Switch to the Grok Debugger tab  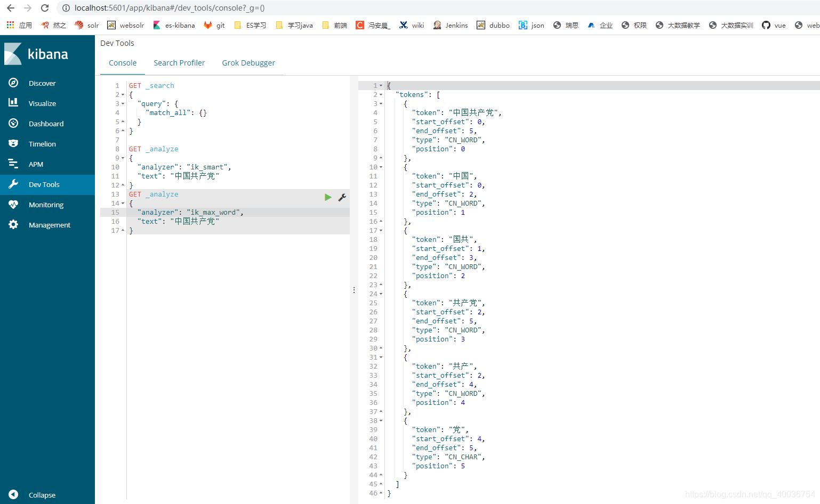pos(248,62)
